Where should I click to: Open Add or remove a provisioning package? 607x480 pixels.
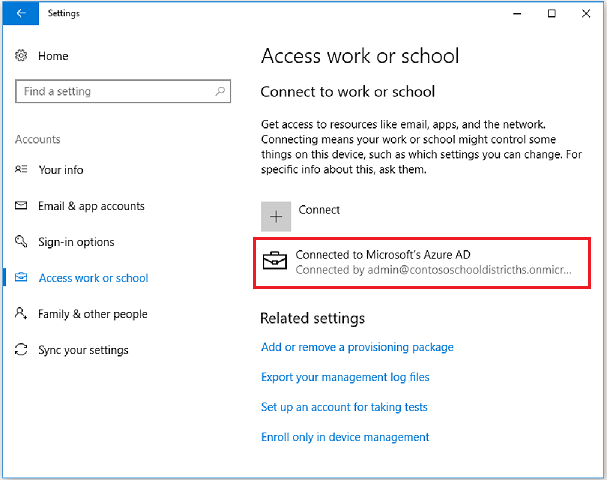[357, 347]
